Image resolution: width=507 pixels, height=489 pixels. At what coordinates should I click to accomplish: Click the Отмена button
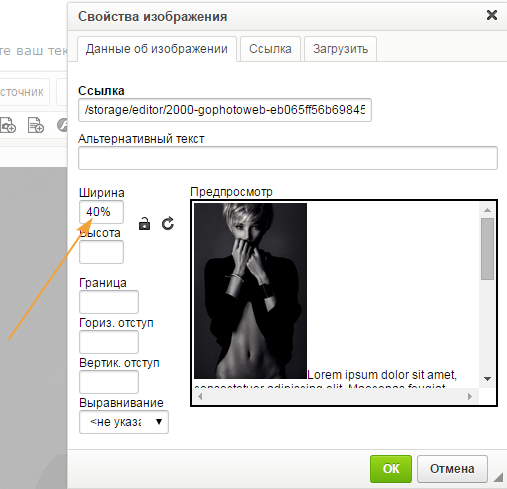pos(452,469)
